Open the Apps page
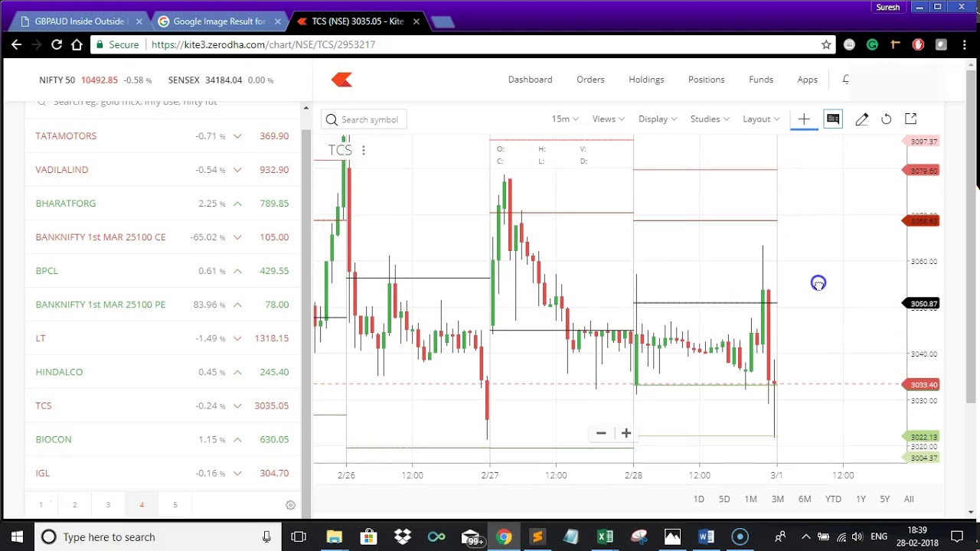 tap(807, 80)
